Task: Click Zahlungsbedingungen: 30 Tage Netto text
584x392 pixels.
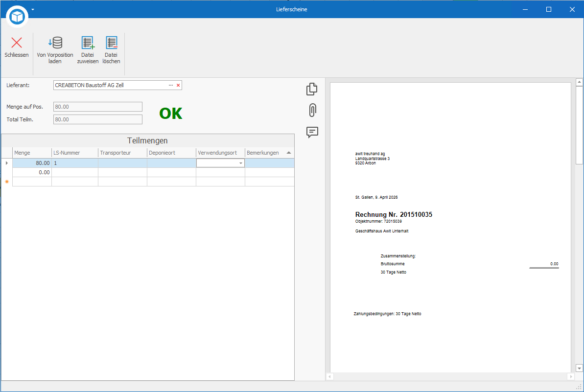Action: 387,314
